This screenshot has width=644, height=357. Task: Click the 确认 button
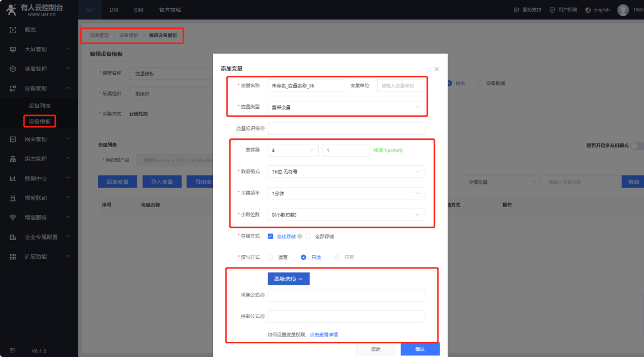420,349
